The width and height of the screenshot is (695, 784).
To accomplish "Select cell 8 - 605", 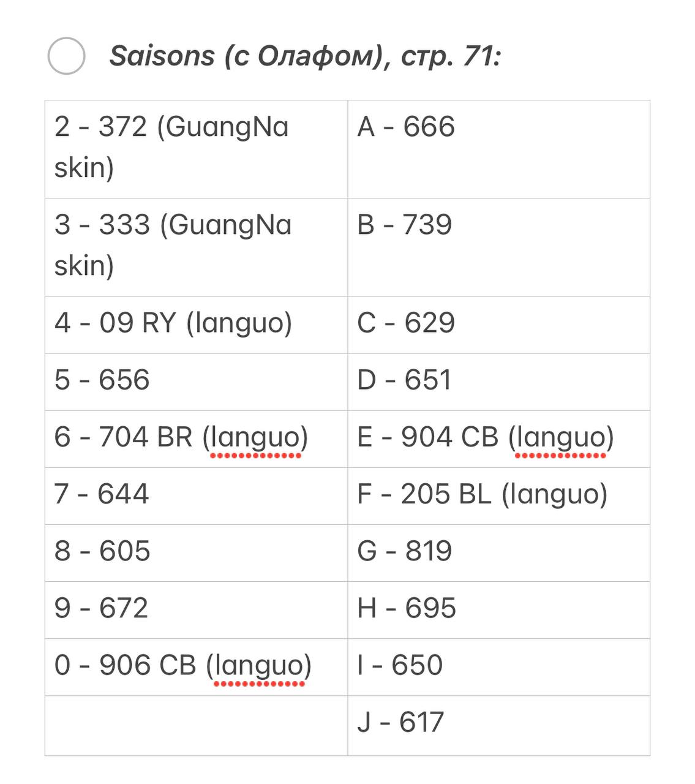I will (x=196, y=552).
